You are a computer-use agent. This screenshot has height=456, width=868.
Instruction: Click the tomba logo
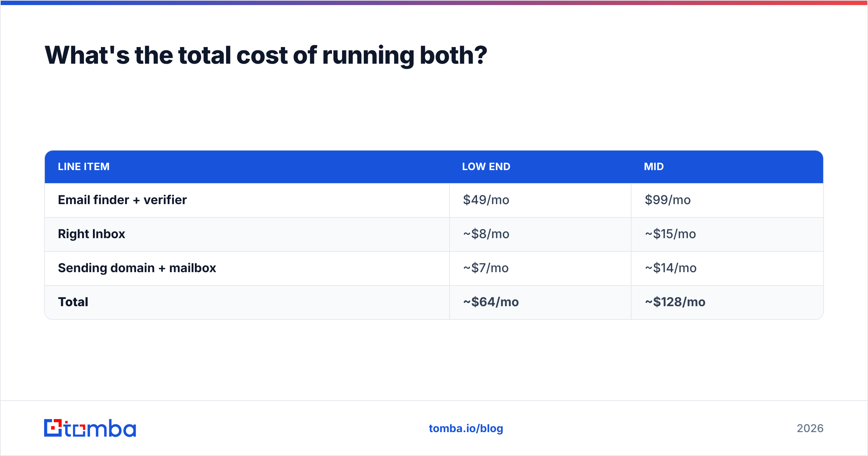pos(90,428)
